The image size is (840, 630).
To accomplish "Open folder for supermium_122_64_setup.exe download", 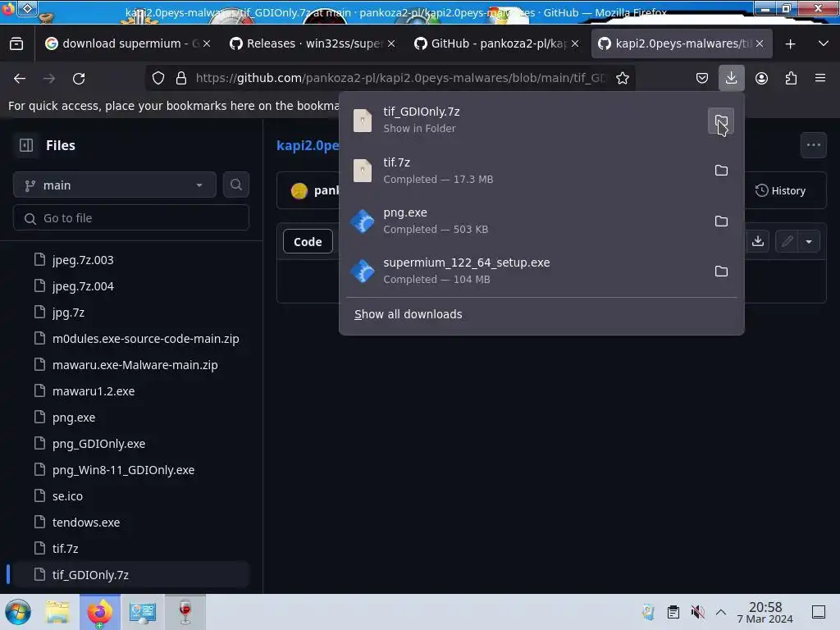I will click(x=721, y=271).
